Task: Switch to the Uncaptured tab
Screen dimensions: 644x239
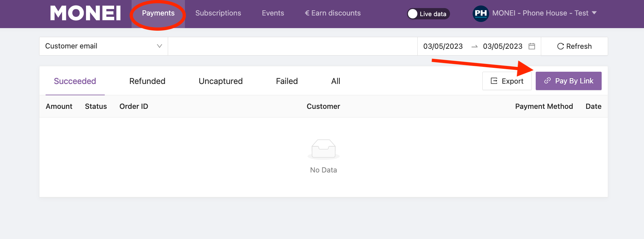Action: click(x=221, y=81)
